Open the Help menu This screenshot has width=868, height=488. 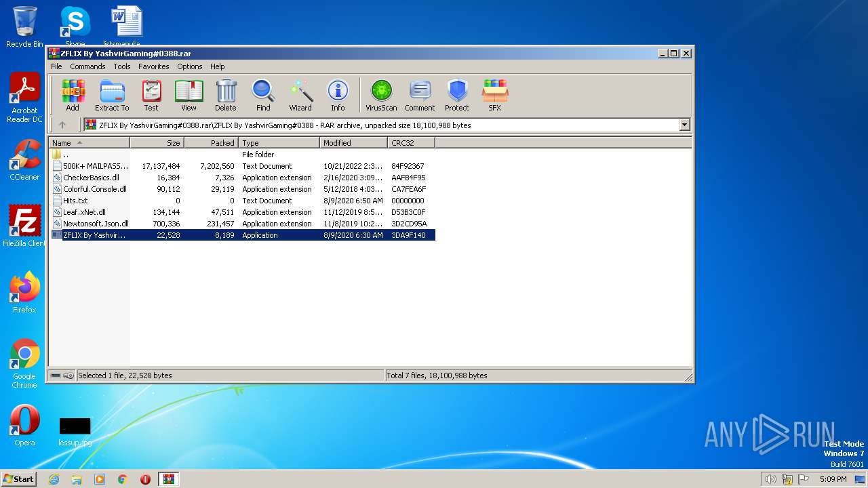217,66
